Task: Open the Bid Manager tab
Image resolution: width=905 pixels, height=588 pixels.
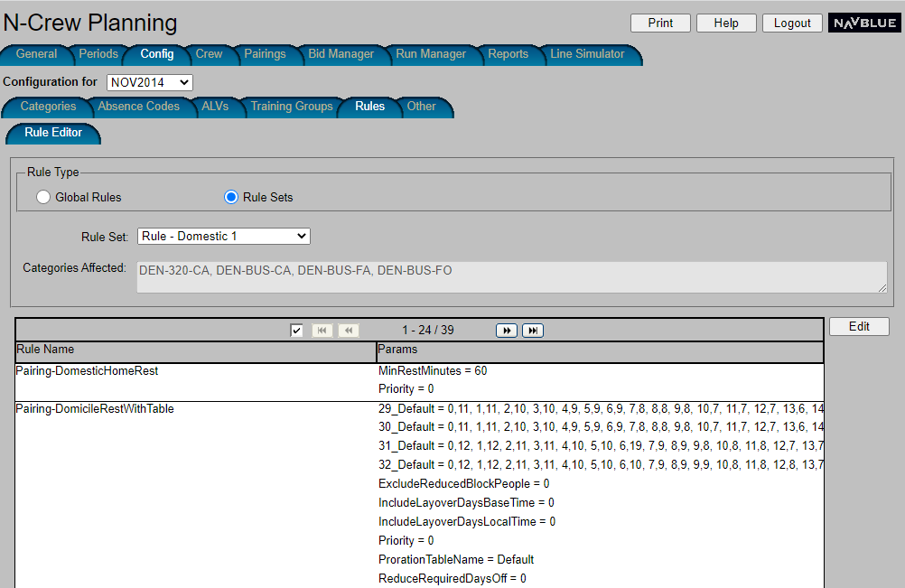Action: 341,54
